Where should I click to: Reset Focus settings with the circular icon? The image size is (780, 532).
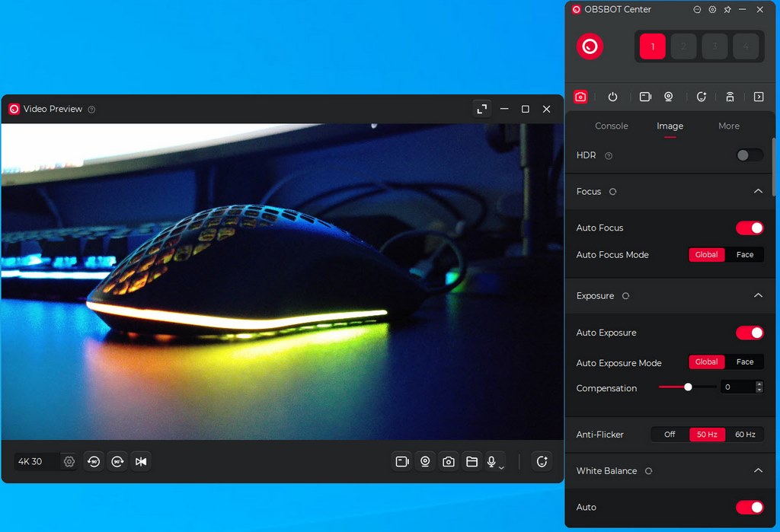click(x=613, y=192)
